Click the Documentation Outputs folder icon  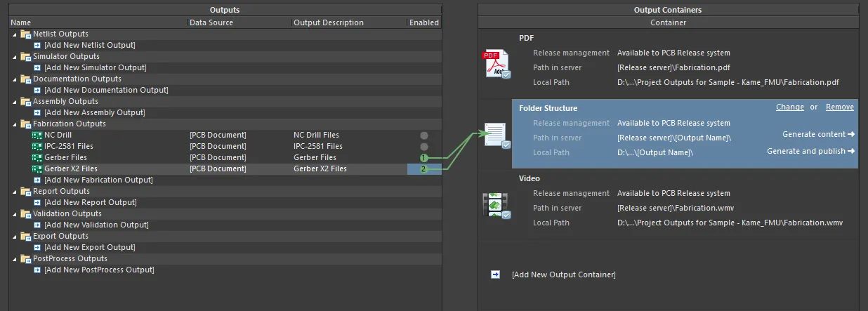(x=27, y=79)
